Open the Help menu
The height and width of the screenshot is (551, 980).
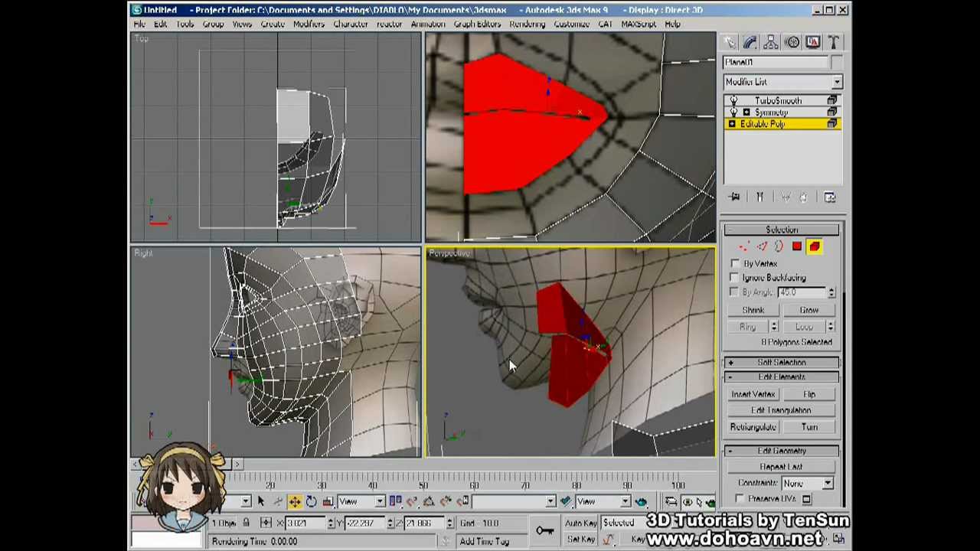tap(672, 24)
